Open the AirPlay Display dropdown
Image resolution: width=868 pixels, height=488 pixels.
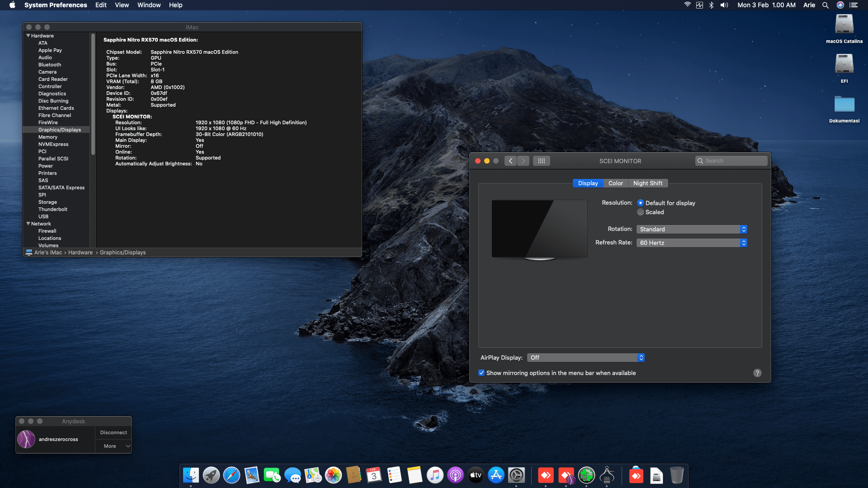coord(585,357)
